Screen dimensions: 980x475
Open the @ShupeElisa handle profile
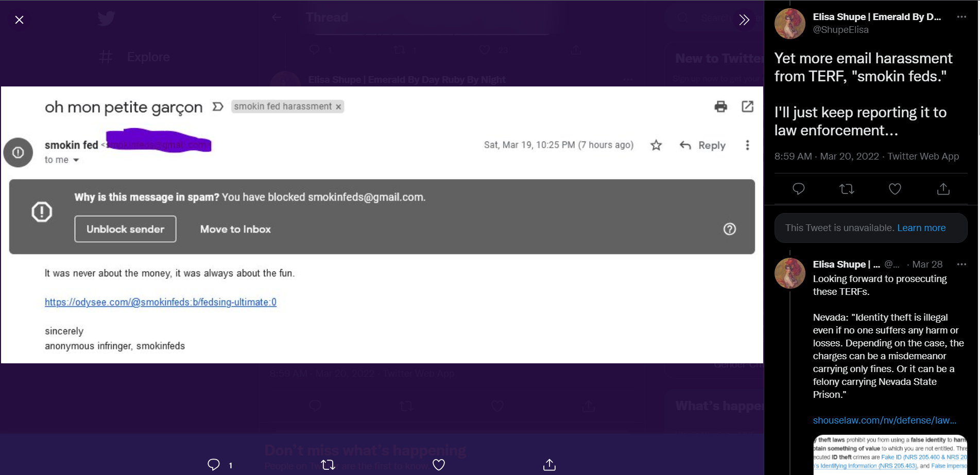pyautogui.click(x=840, y=30)
